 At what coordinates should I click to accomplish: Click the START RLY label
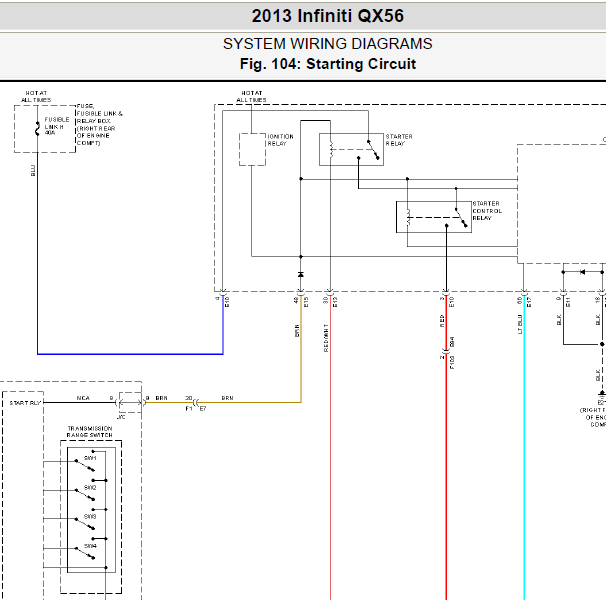[x=25, y=403]
